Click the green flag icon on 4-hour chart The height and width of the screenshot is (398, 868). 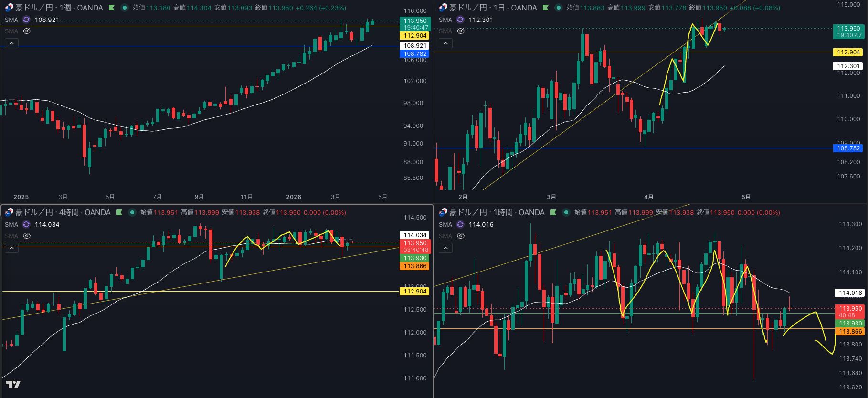point(119,212)
